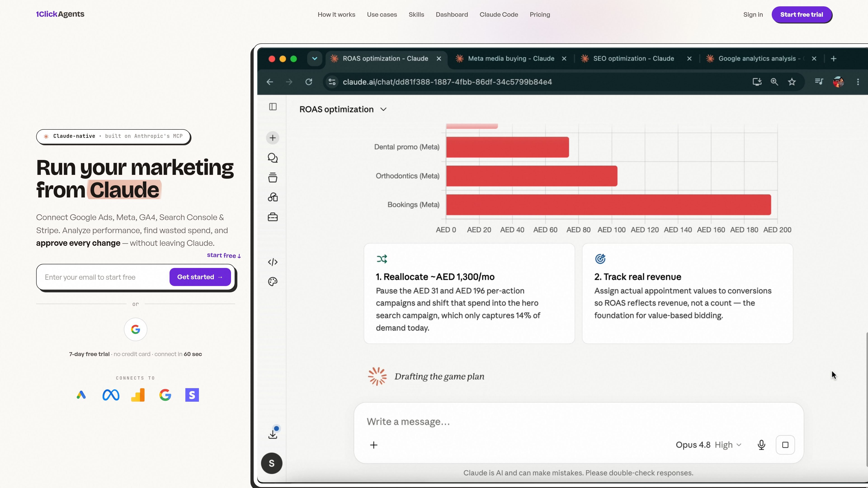Stop response with the square button
This screenshot has height=488, width=868.
click(x=785, y=445)
